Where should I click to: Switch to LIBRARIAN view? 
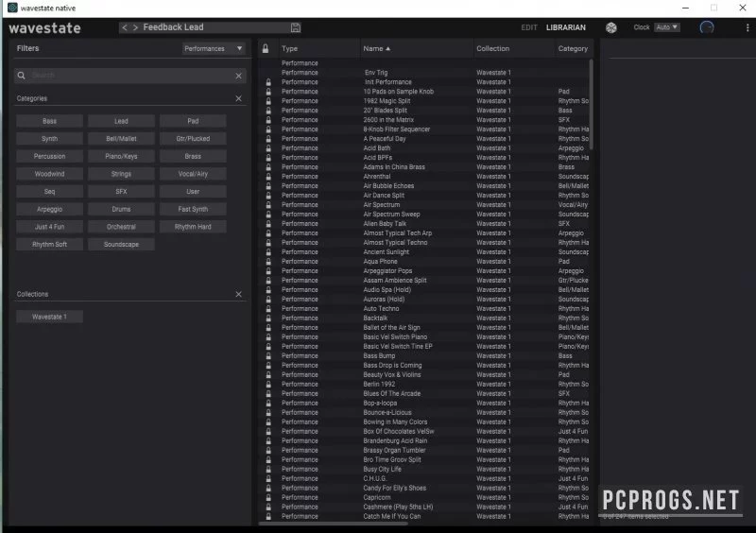(x=565, y=27)
